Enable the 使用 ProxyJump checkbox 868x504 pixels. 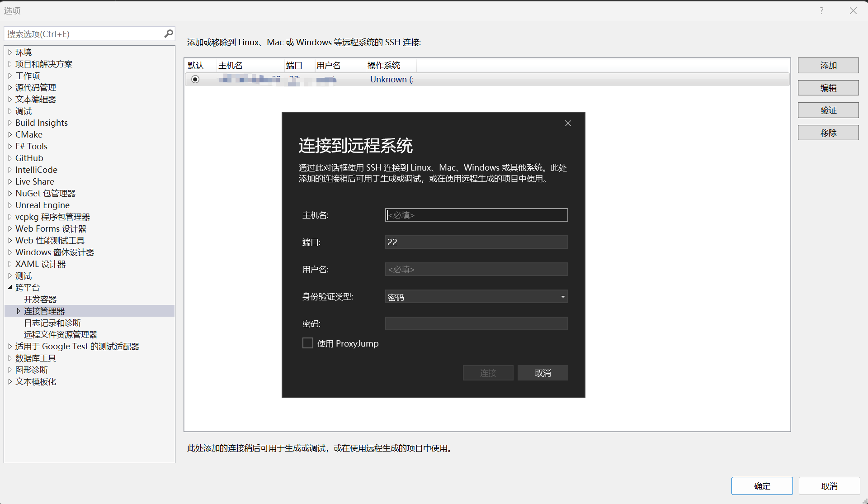[308, 343]
